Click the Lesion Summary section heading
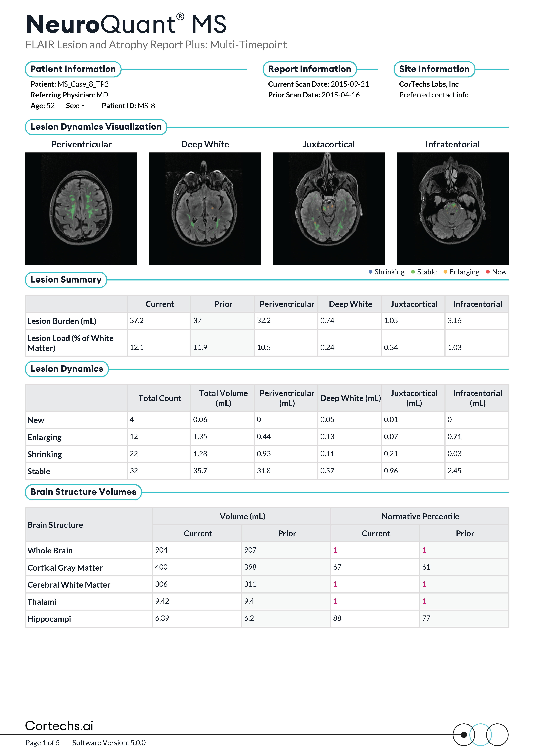This screenshot has height=756, width=534. tap(66, 280)
